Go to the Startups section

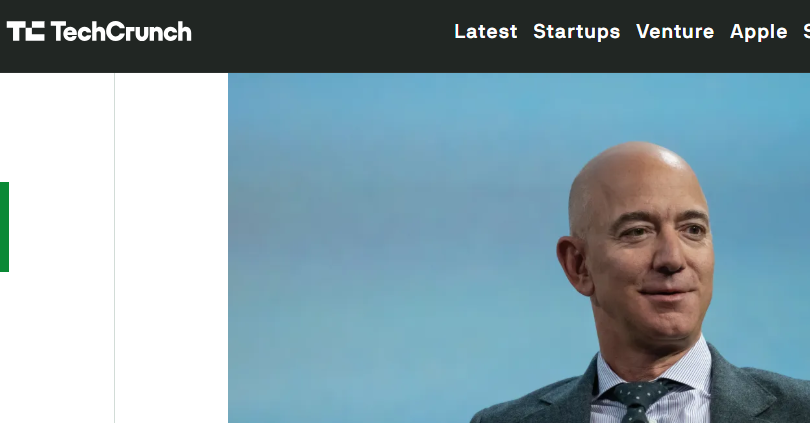click(577, 32)
